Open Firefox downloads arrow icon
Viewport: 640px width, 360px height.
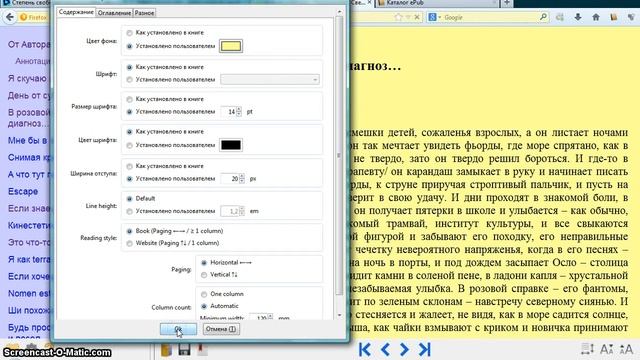(x=578, y=17)
